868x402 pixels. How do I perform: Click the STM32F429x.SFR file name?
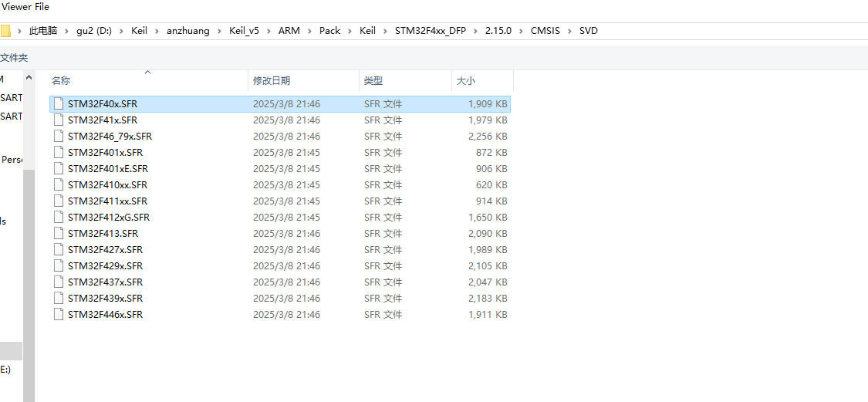(x=105, y=265)
